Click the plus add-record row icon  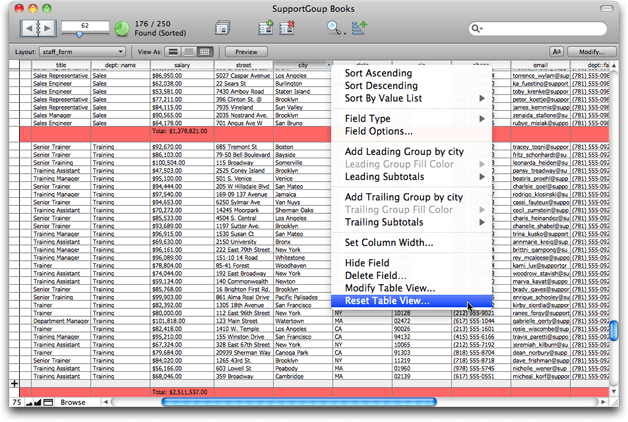coord(14,384)
